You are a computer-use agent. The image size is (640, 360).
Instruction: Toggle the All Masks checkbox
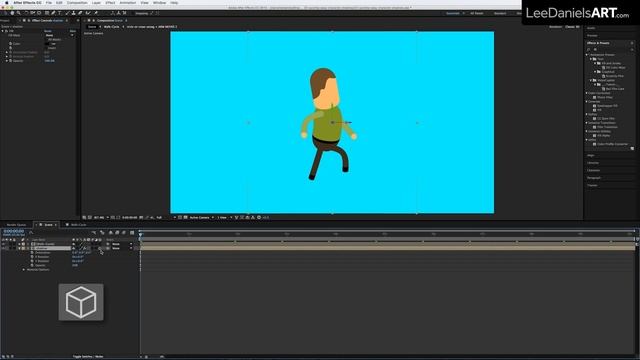click(46, 39)
